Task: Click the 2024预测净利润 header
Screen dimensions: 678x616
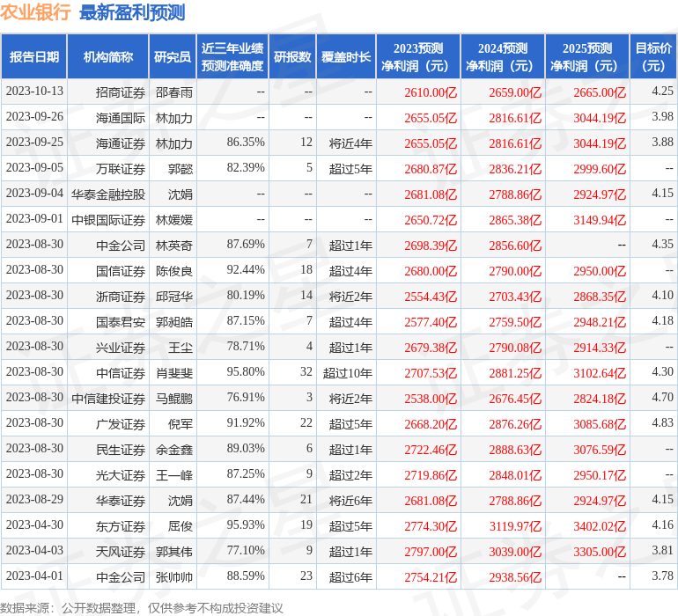Action: tap(503, 56)
